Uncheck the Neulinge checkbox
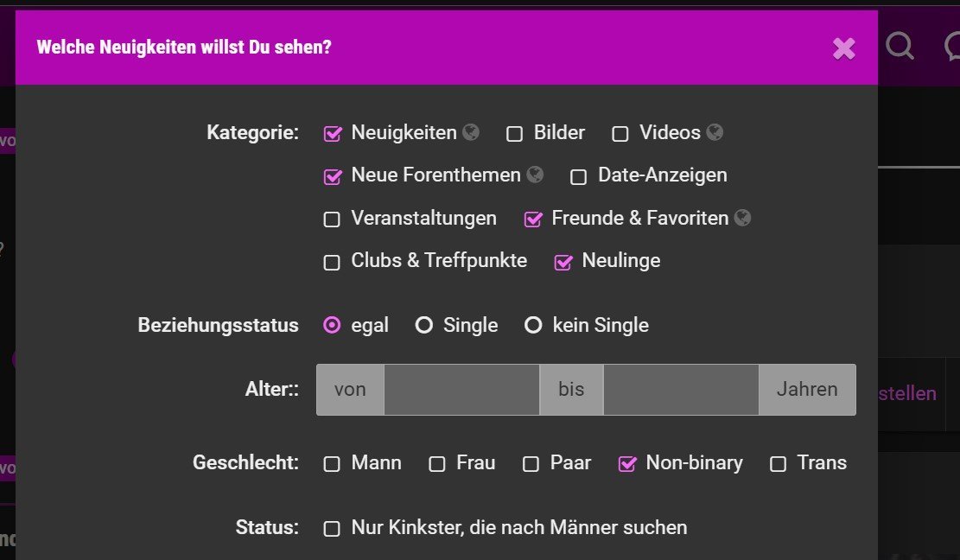 tap(563, 262)
